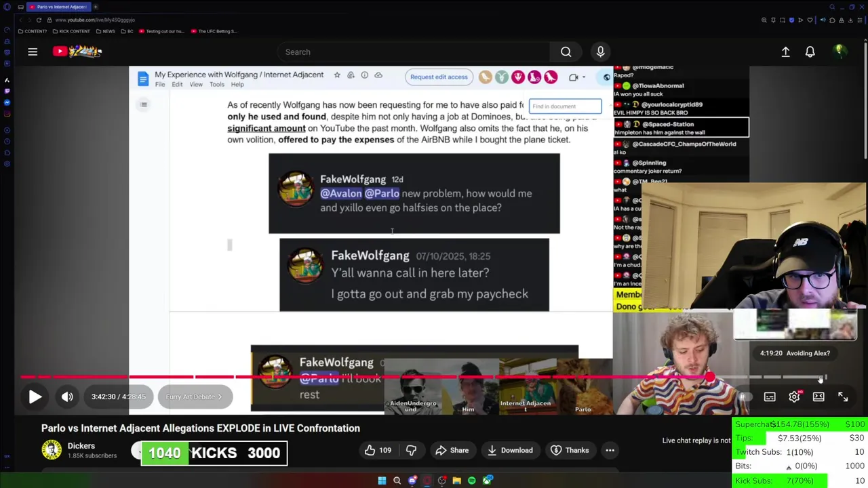Screen dimensions: 868x488
Task: Open the YouTube hamburger guide menu
Action: 33,52
